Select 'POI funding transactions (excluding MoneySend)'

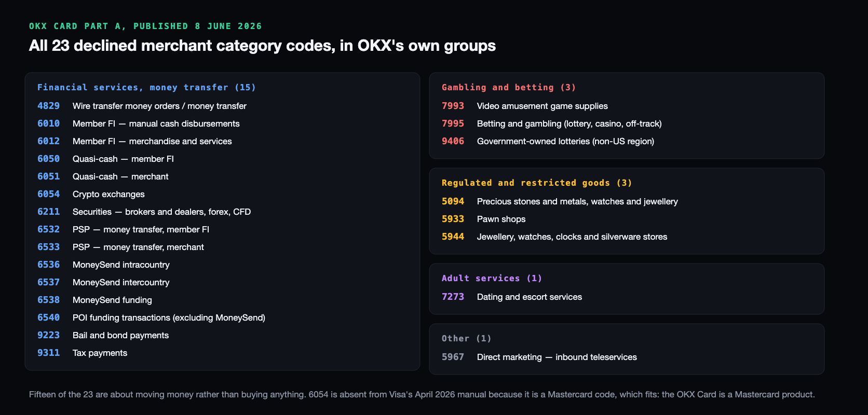pyautogui.click(x=169, y=317)
